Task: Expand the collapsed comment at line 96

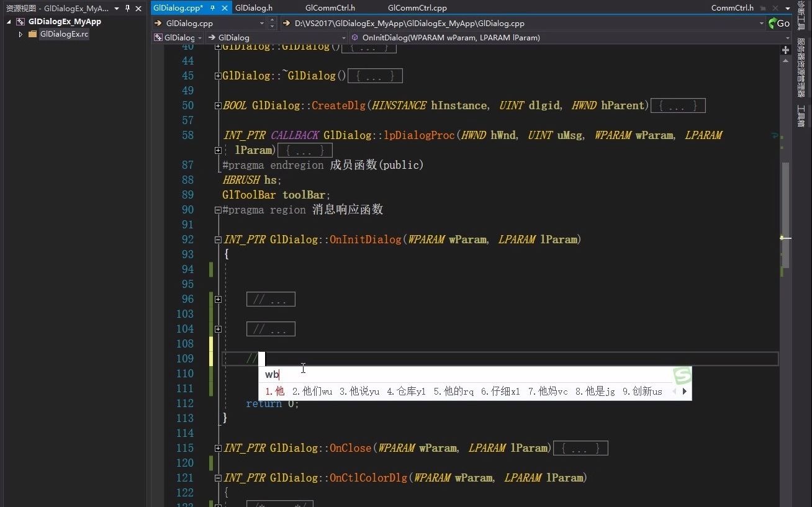Action: pos(218,299)
